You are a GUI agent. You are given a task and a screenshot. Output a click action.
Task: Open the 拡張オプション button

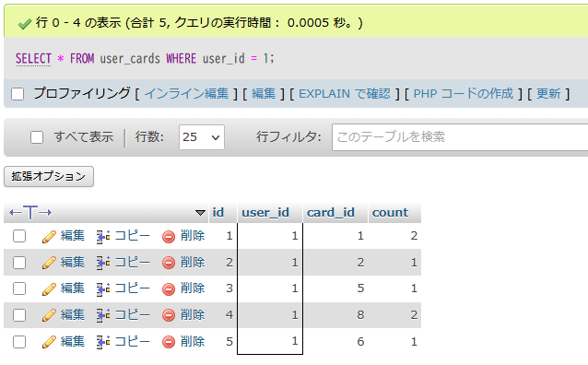(49, 176)
